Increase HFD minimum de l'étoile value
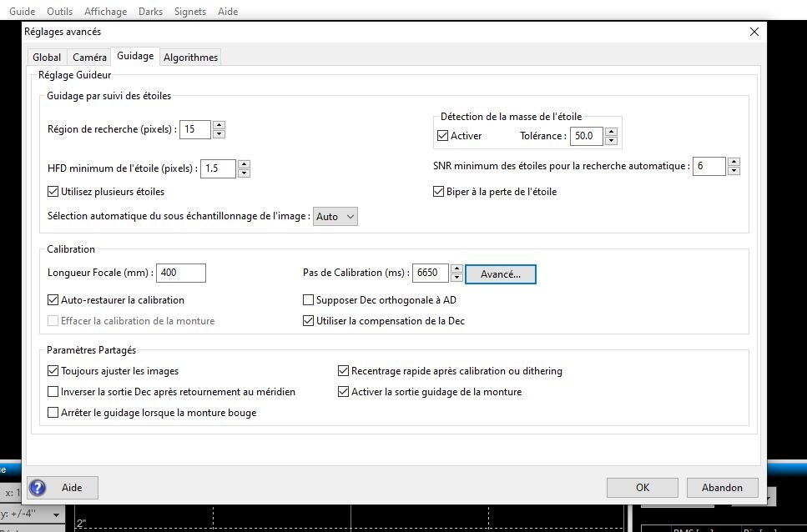 tap(244, 164)
